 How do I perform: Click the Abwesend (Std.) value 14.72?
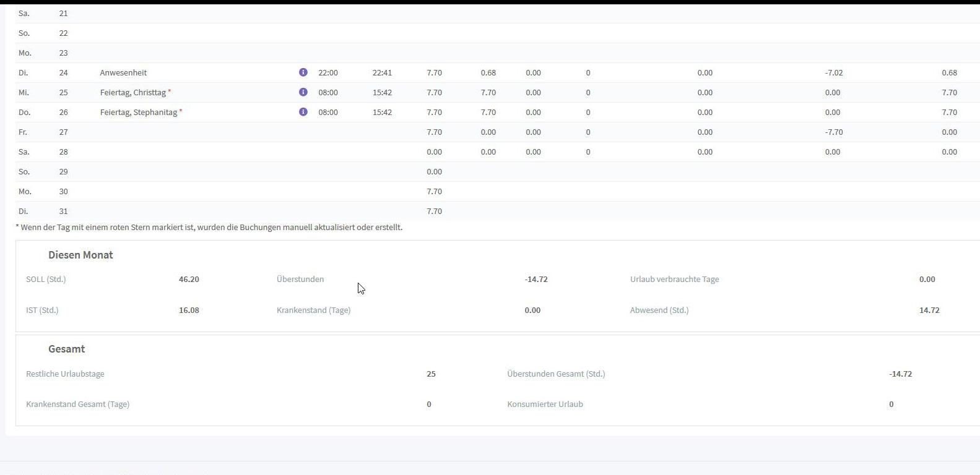pyautogui.click(x=929, y=310)
